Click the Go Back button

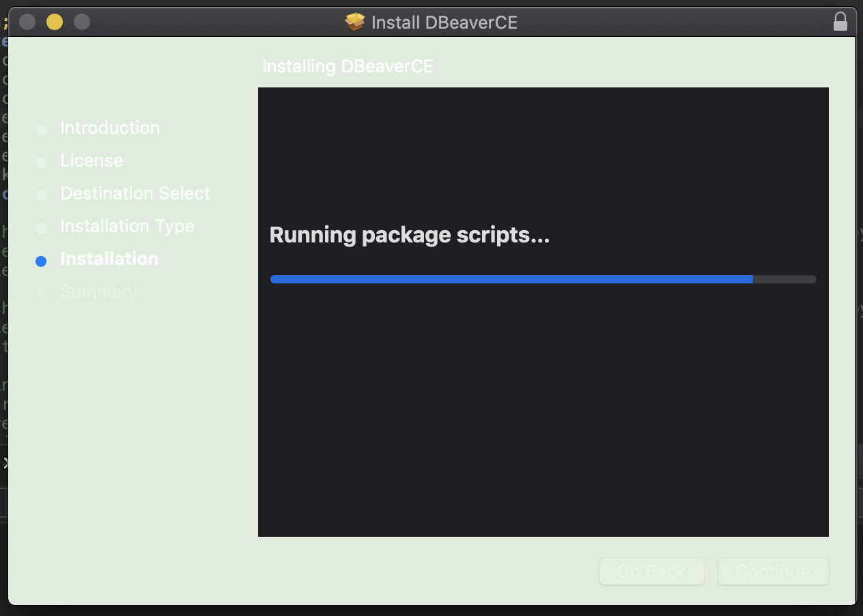pos(652,572)
